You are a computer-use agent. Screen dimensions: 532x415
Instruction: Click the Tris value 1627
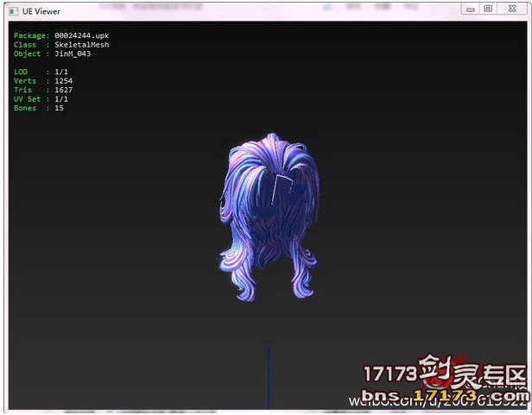point(63,90)
